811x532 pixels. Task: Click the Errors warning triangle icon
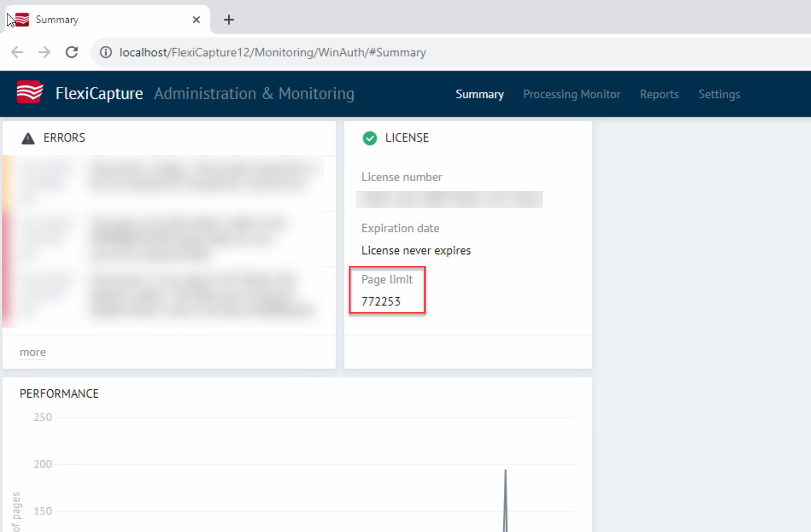click(x=28, y=138)
